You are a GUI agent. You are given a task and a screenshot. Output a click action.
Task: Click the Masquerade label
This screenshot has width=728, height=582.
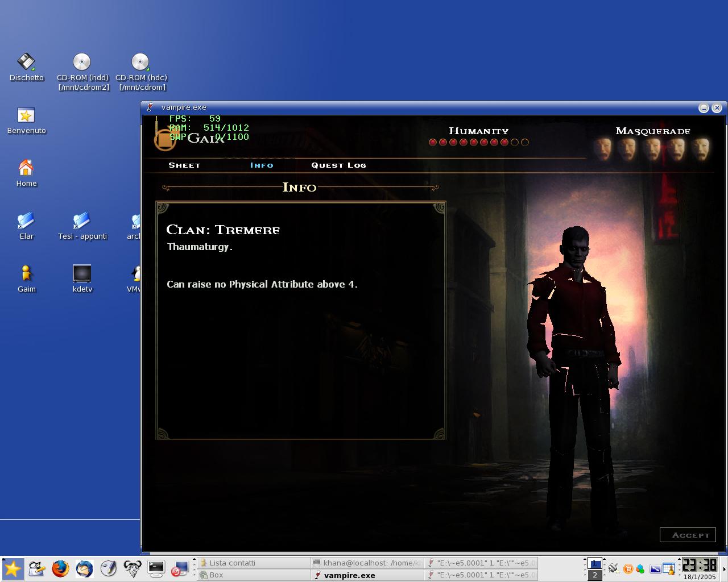653,131
